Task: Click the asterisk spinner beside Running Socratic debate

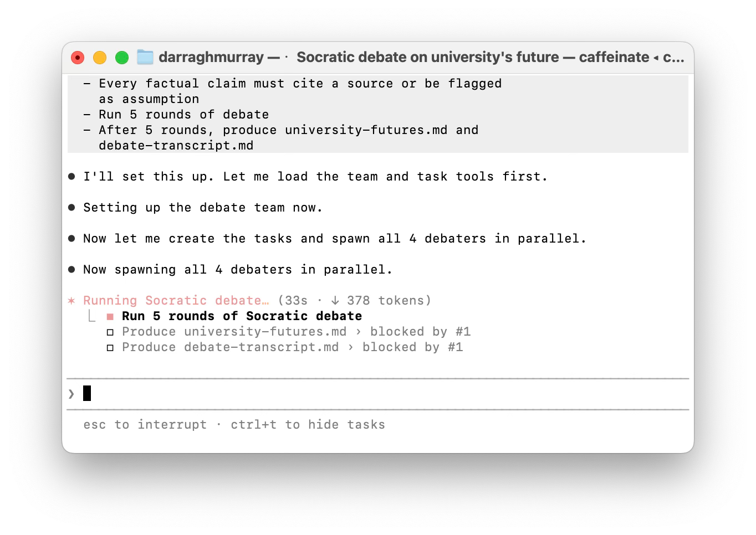Action: 71,301
